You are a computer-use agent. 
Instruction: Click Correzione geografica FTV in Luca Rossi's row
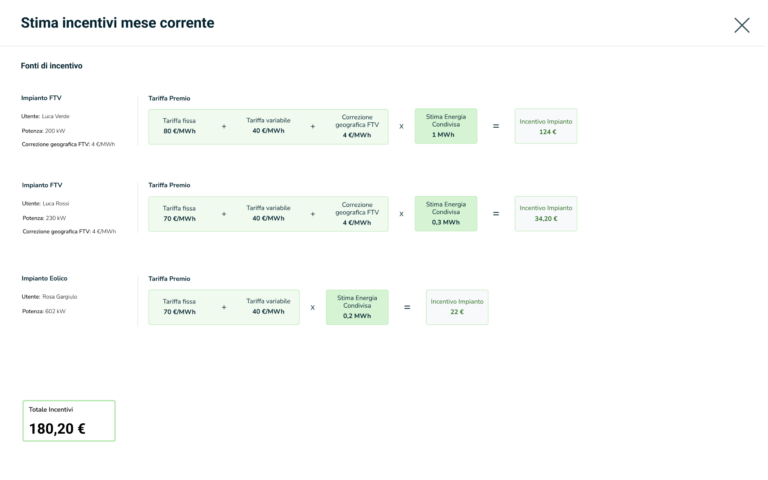[357, 214]
